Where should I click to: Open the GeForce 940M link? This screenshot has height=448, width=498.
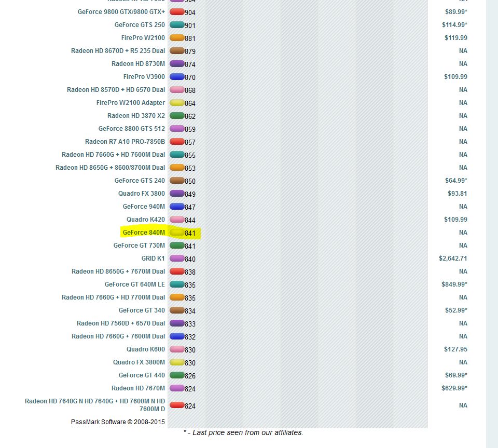[144, 207]
